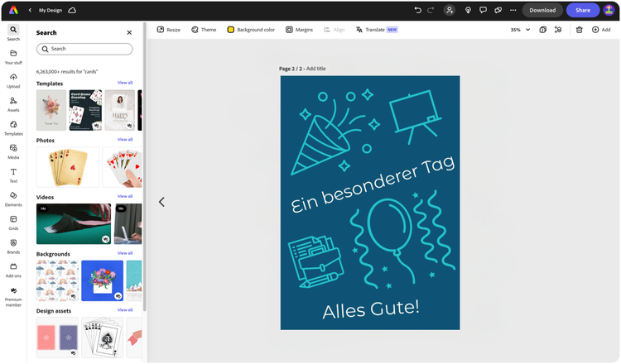Image resolution: width=621 pixels, height=364 pixels.
Task: Open the chat bubbles icon in top bar
Action: [x=498, y=10]
